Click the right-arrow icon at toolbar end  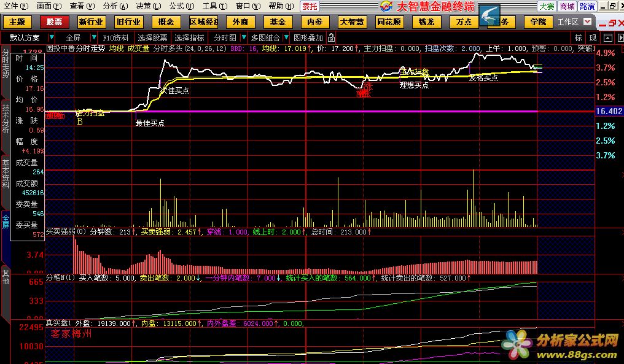click(620, 38)
